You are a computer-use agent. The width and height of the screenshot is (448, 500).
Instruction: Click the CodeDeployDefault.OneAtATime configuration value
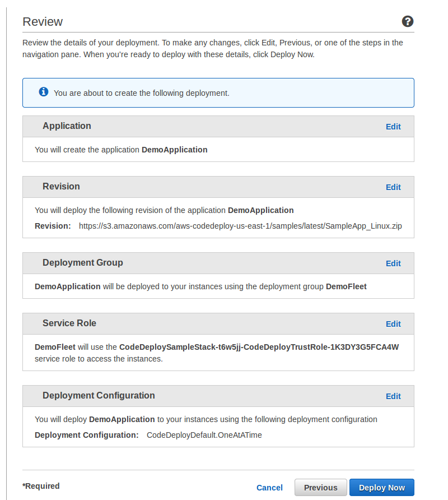click(x=204, y=436)
